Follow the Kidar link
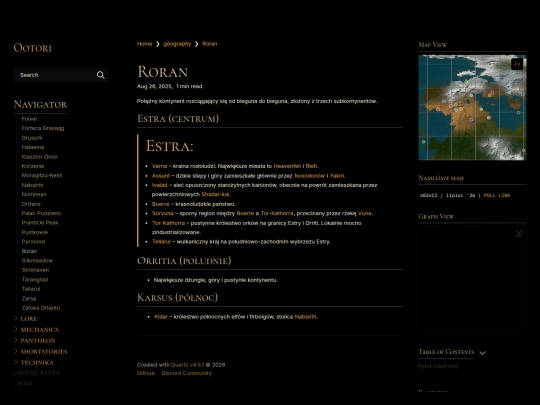 click(161, 317)
